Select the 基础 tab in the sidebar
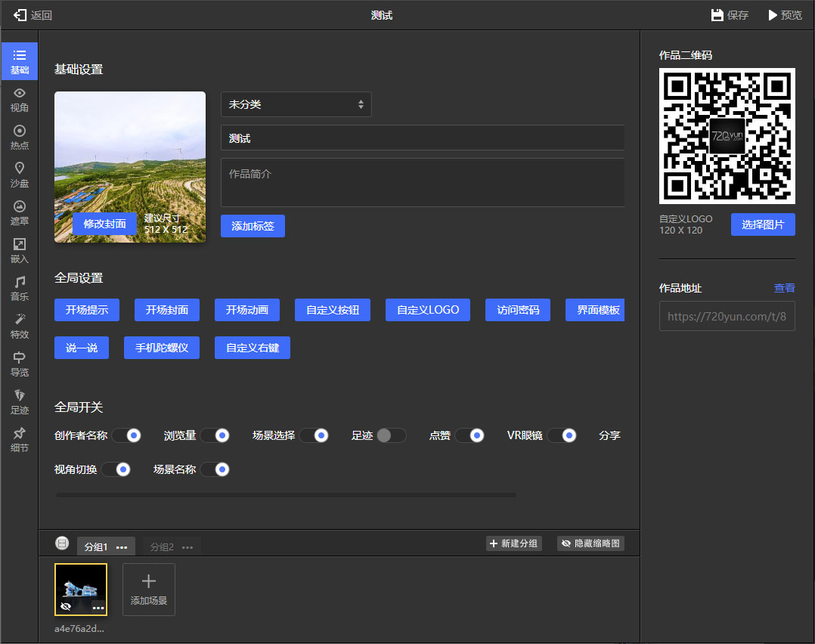This screenshot has width=815, height=644. [20, 61]
